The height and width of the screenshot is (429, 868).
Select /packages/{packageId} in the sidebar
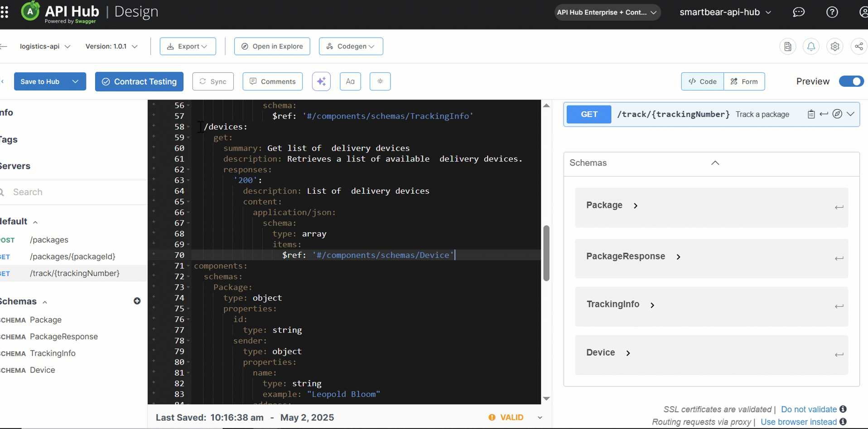tap(72, 257)
